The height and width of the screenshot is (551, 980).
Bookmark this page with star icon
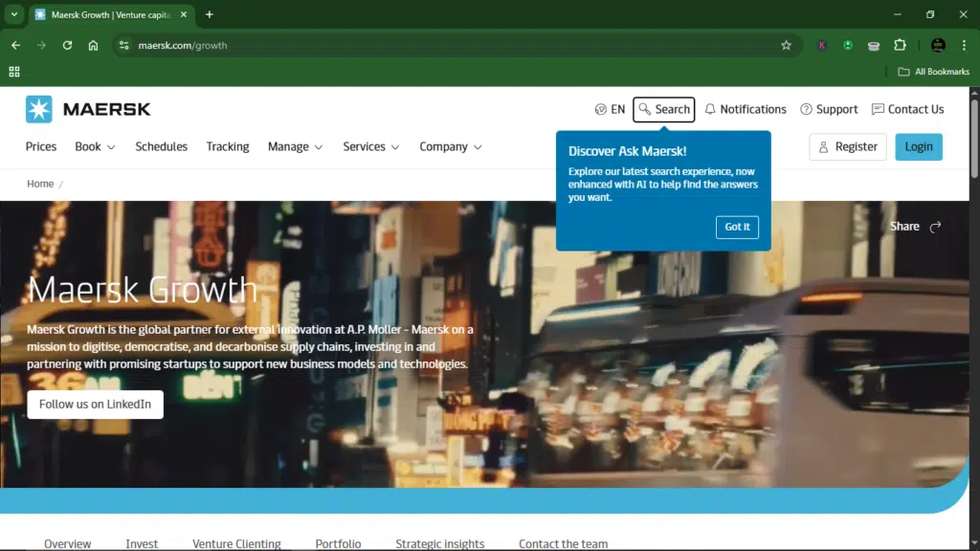coord(786,45)
